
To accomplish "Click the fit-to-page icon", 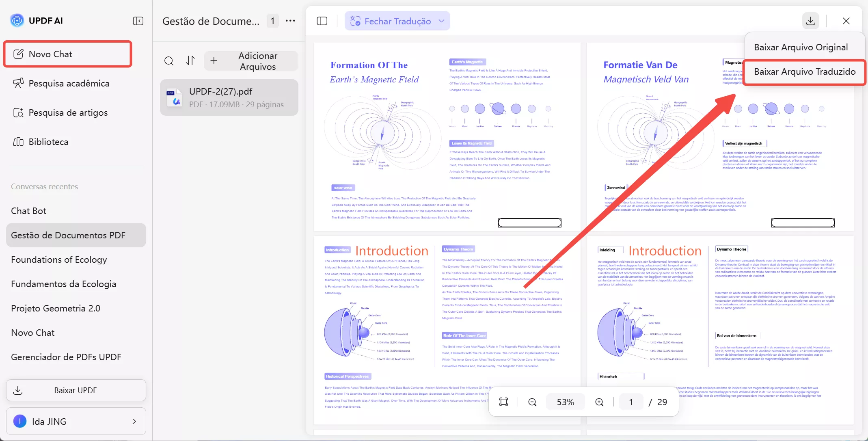I will tap(503, 402).
